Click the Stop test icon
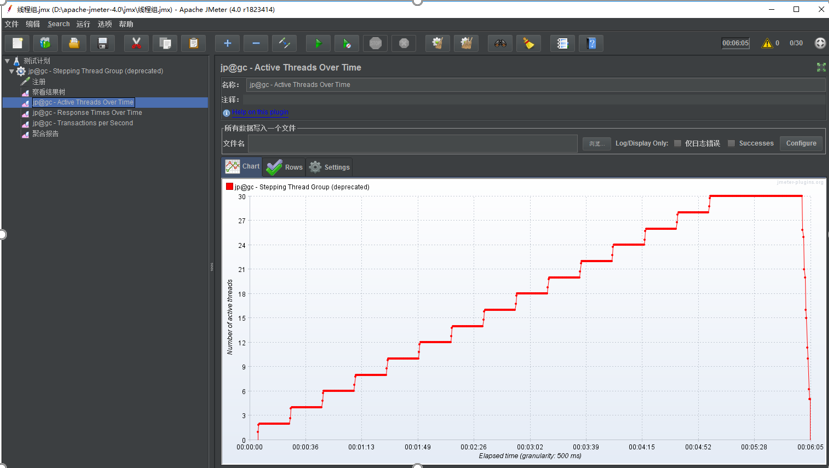The height and width of the screenshot is (468, 829). 375,43
